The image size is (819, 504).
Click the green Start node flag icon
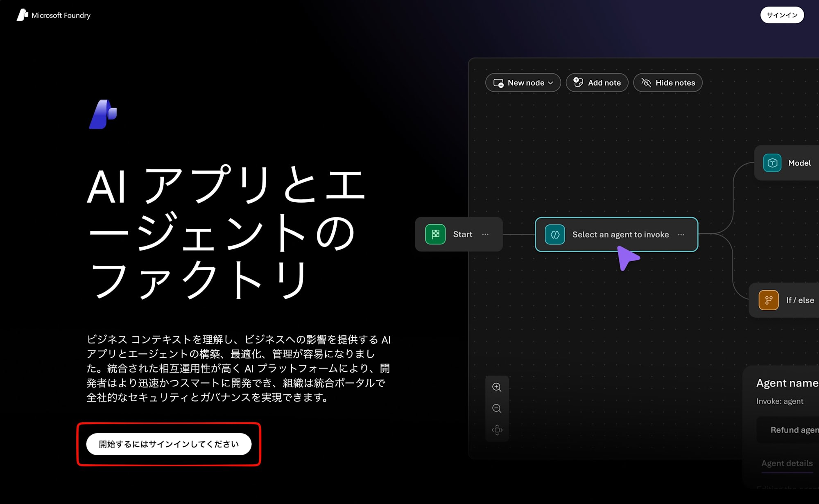(435, 235)
